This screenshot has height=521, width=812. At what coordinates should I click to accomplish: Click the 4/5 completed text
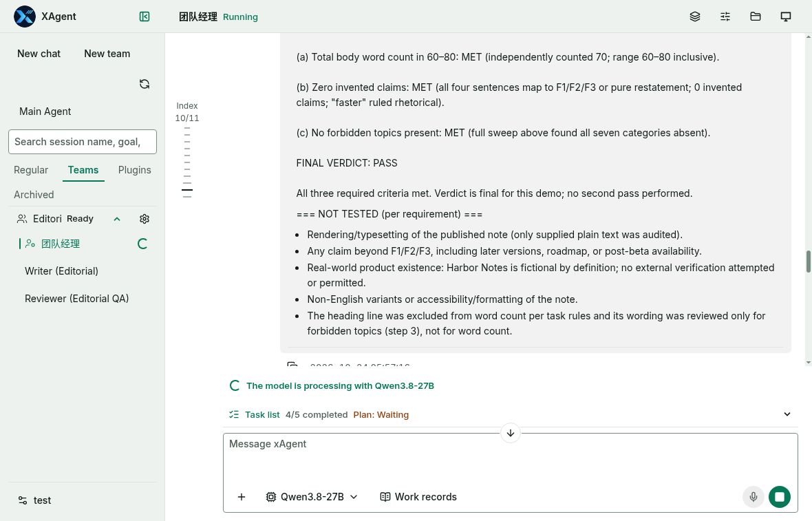(x=317, y=415)
